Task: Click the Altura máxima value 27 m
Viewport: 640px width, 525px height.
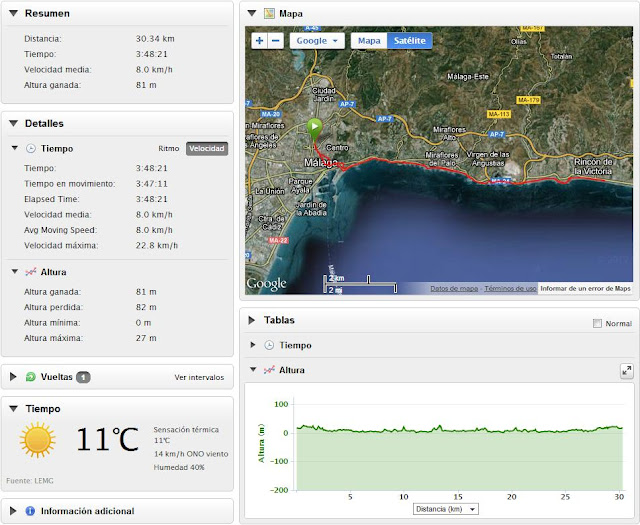Action: pos(146,338)
